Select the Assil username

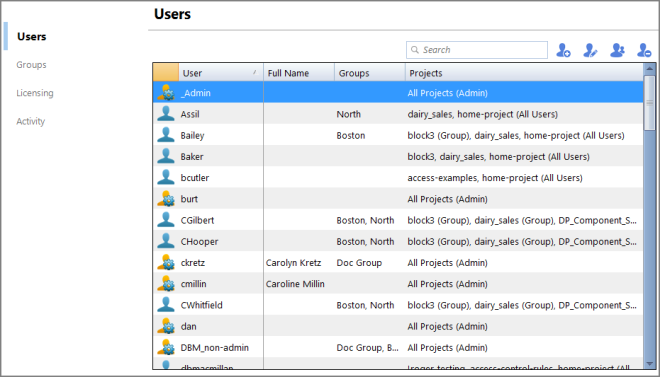(x=190, y=114)
